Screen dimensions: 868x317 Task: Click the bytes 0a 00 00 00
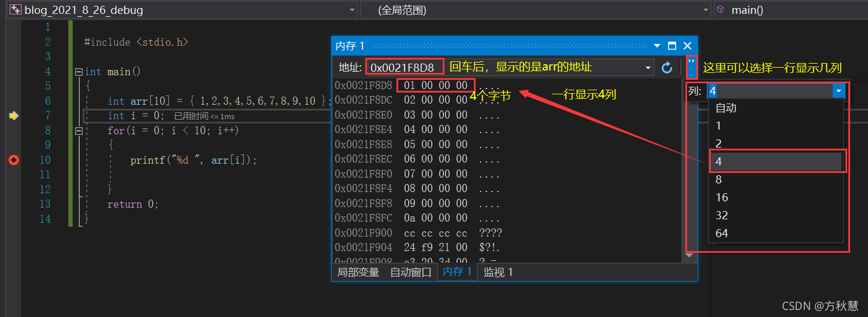pos(436,219)
